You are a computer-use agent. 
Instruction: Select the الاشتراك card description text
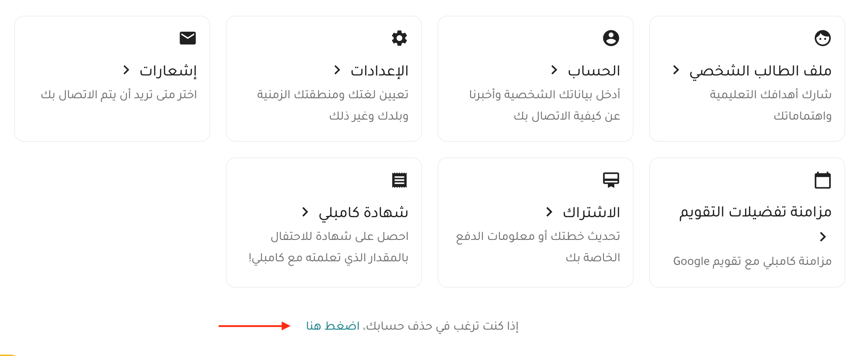[538, 247]
